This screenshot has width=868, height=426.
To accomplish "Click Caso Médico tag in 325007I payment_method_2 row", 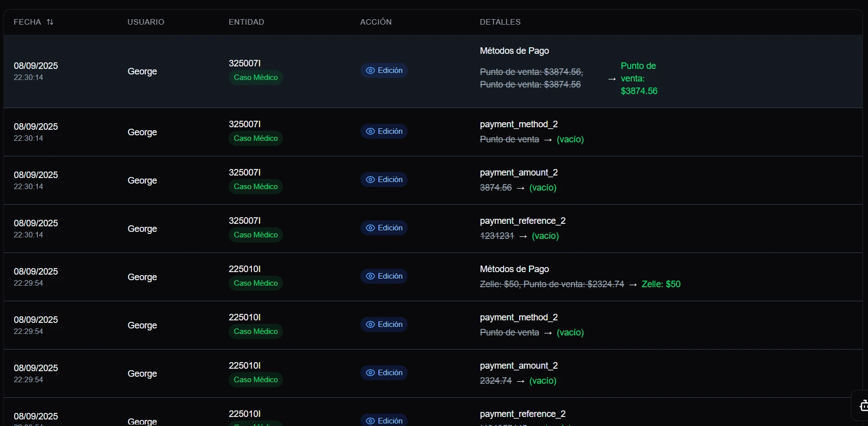I will coord(255,138).
